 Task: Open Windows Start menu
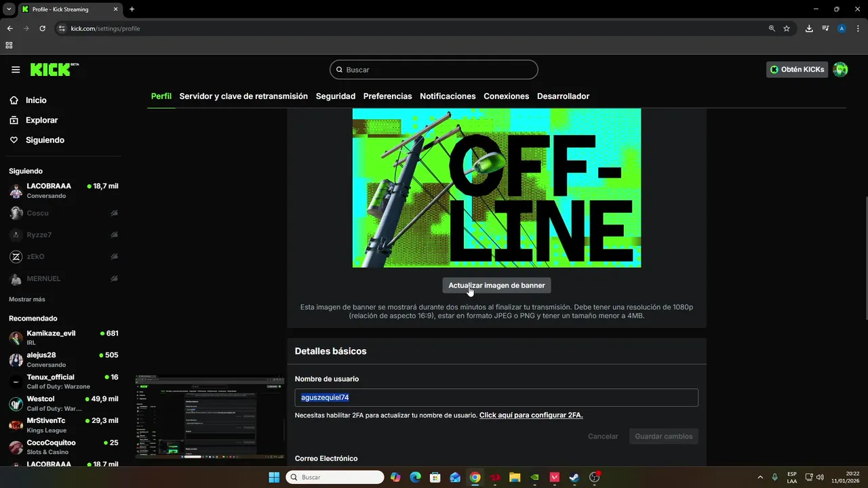tap(274, 477)
